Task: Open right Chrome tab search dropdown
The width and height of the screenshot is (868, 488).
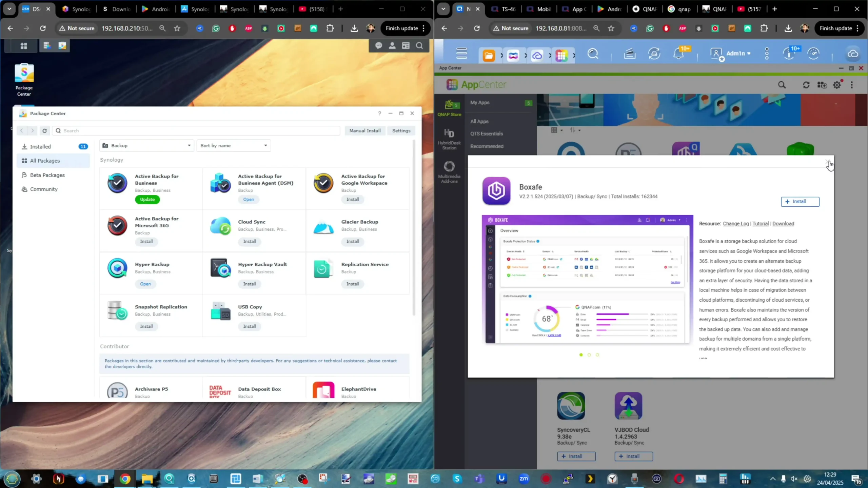Action: click(x=443, y=9)
